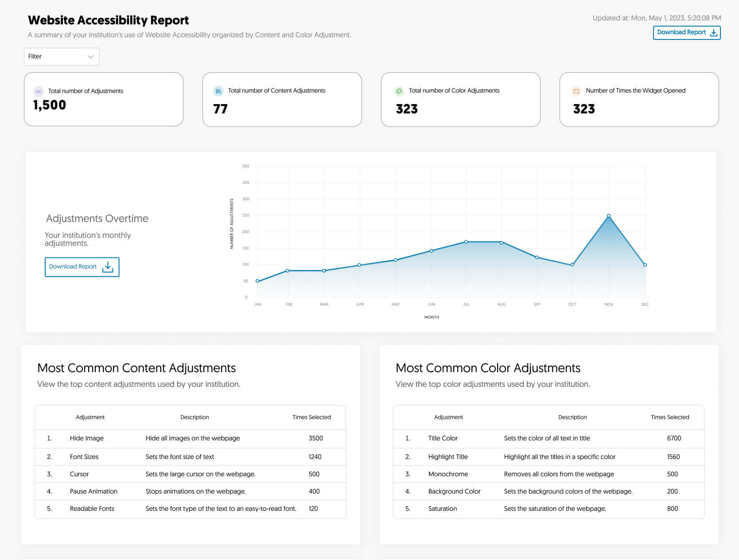739x560 pixels.
Task: Click the Title Color row name
Action: [x=443, y=438]
